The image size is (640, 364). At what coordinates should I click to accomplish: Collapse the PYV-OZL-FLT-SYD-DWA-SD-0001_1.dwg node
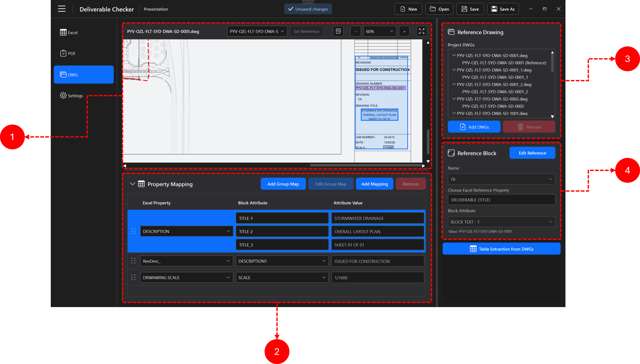[454, 70]
